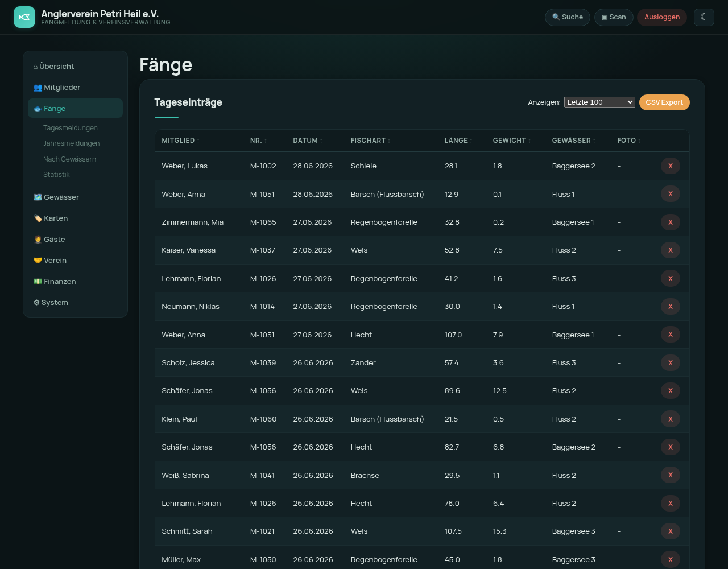Open the Suche search button
Viewport: 728px width, 569px height.
pos(568,17)
